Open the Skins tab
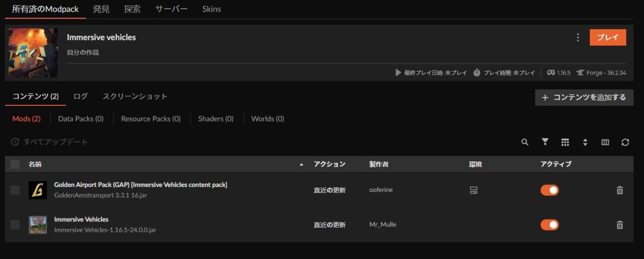The width and height of the screenshot is (644, 259). click(211, 9)
